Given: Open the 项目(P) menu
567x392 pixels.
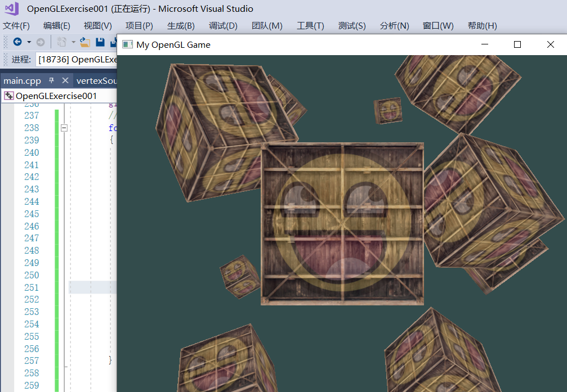Looking at the screenshot, I should tap(139, 26).
